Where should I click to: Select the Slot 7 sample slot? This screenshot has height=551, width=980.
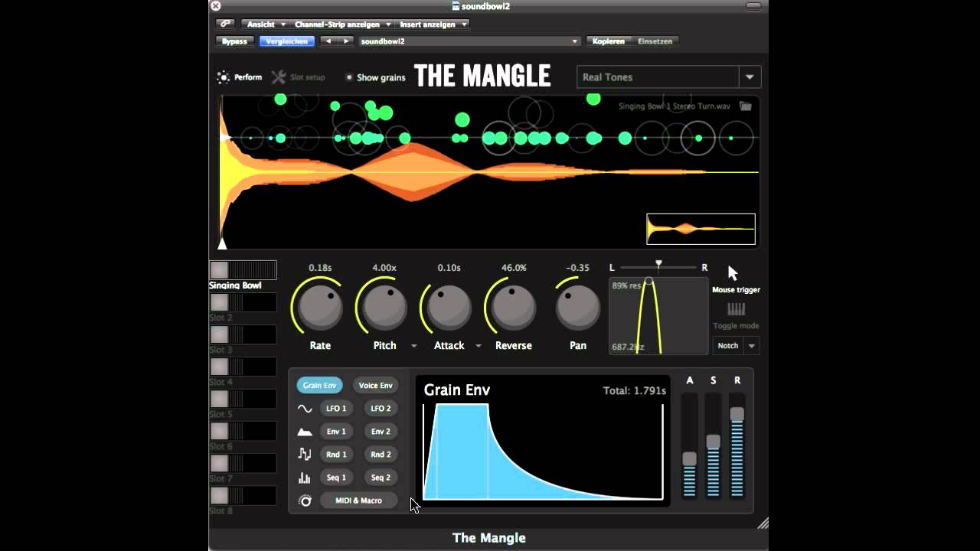pos(243,463)
